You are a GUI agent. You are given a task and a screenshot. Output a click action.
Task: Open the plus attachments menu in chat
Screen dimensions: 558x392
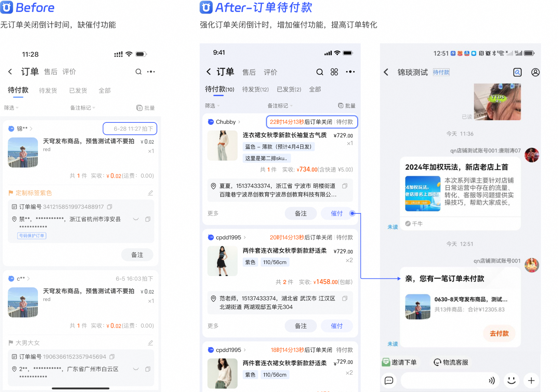(531, 380)
